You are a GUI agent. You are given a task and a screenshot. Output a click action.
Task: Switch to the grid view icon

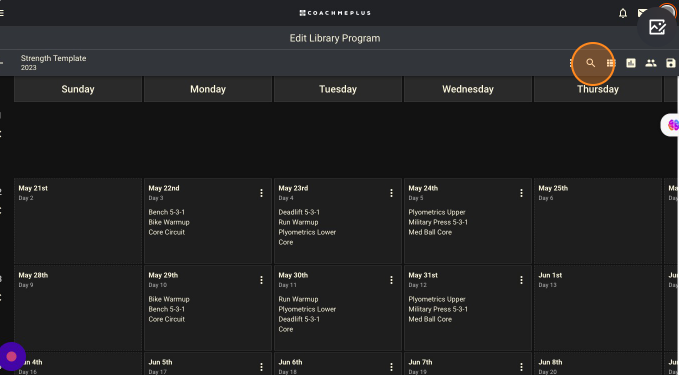pyautogui.click(x=611, y=63)
